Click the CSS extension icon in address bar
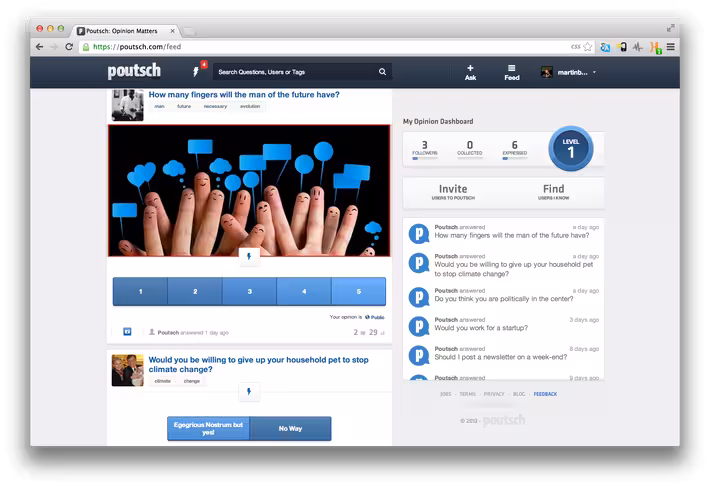This screenshot has width=710, height=488. coord(576,47)
